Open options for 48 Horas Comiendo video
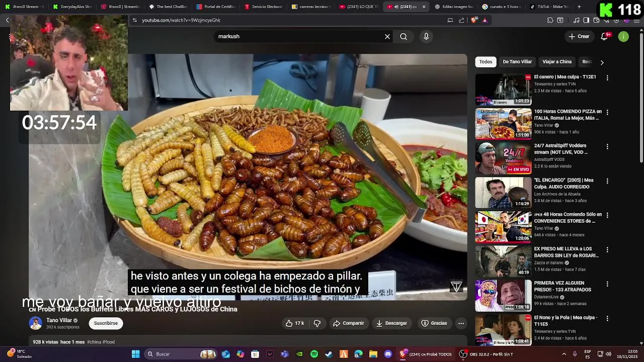This screenshot has height=362, width=644. click(x=607, y=215)
